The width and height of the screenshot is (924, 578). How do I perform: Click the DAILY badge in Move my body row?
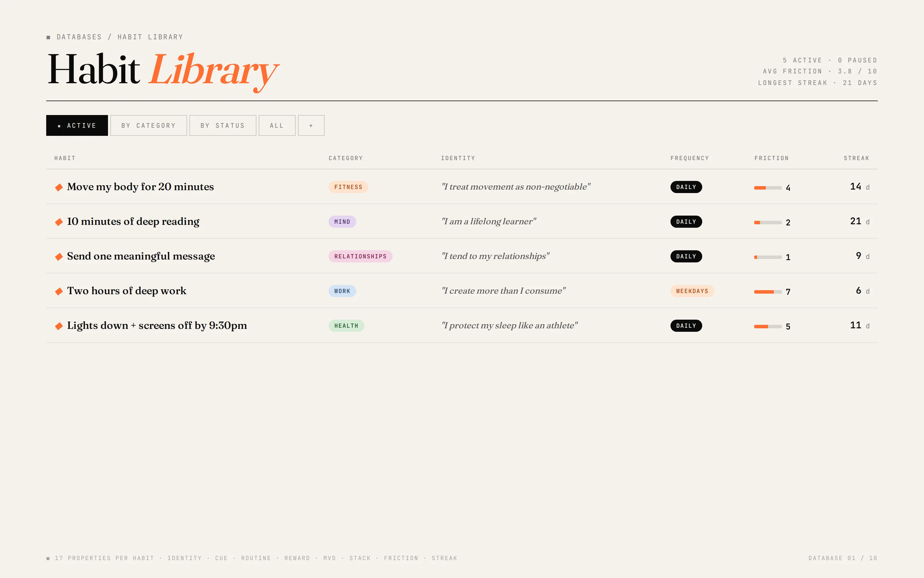pyautogui.click(x=686, y=187)
